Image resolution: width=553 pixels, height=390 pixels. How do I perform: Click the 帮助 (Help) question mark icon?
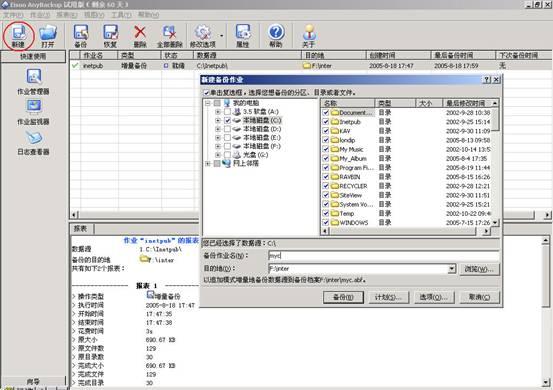(x=276, y=35)
